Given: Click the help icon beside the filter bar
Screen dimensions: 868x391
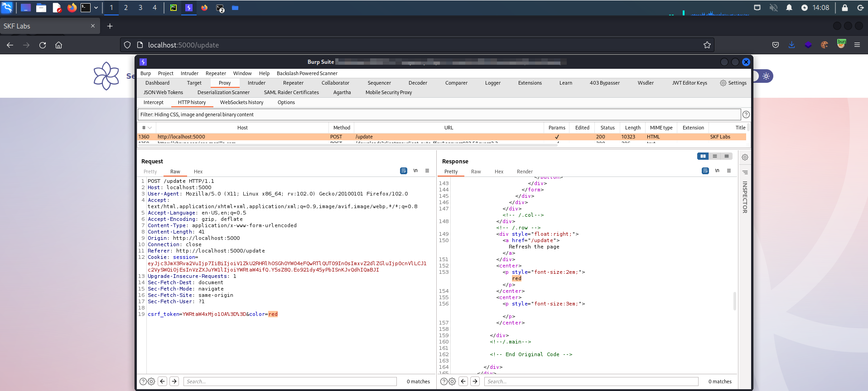Looking at the screenshot, I should coord(746,114).
